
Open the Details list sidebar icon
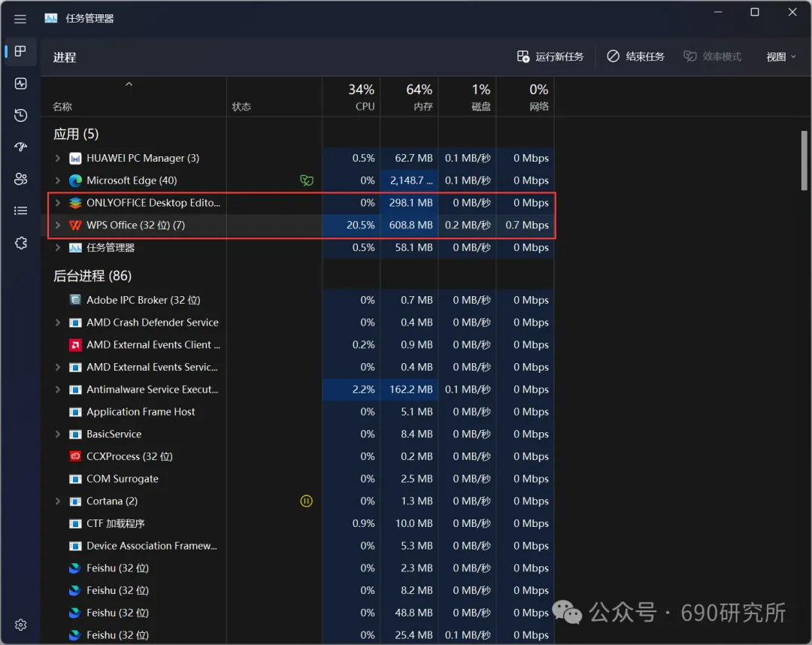pos(20,210)
